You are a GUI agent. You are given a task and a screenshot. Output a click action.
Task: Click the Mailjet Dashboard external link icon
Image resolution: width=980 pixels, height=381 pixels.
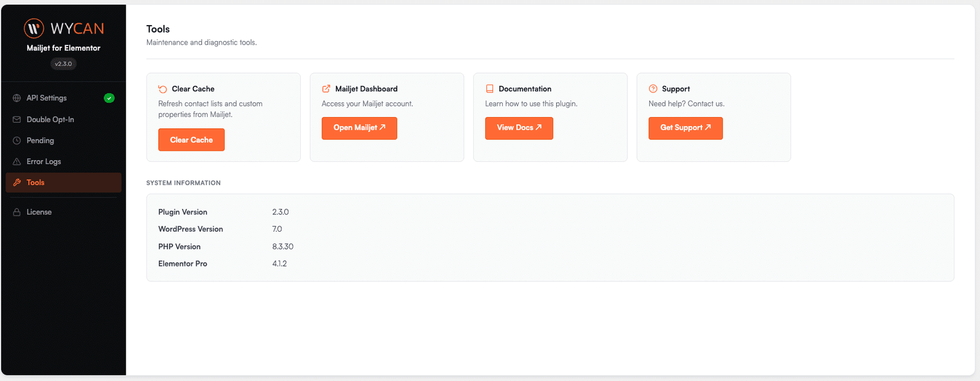pos(326,89)
